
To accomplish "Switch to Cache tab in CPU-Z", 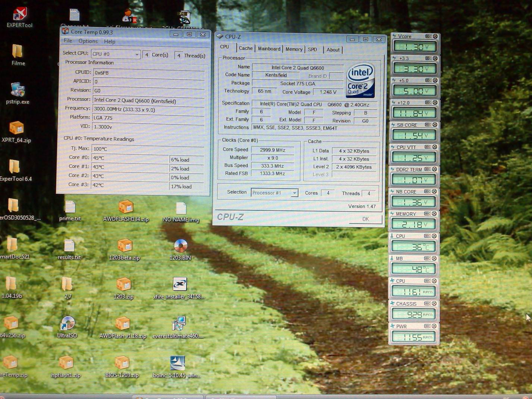I will tap(245, 48).
